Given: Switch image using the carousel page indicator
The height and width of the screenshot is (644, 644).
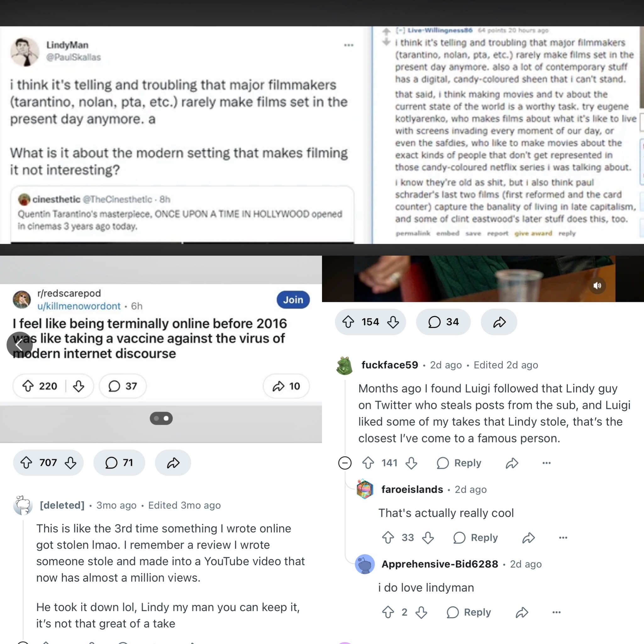Looking at the screenshot, I should point(161,418).
